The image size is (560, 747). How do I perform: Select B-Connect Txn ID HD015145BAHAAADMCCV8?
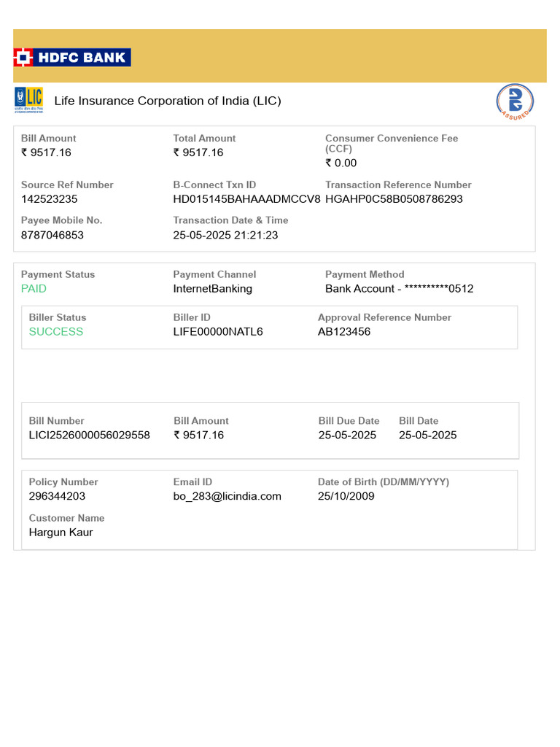tap(246, 199)
